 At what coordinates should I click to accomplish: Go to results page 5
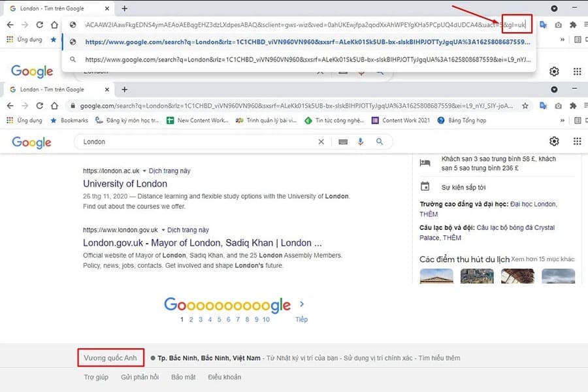point(219,319)
